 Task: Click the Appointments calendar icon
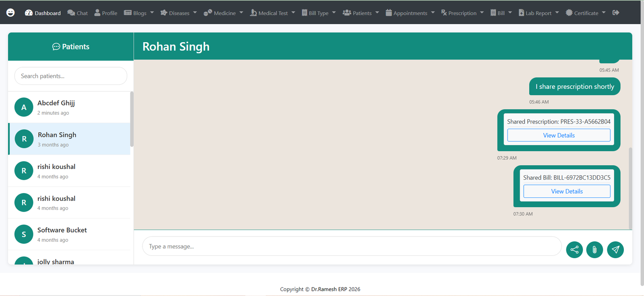tap(389, 13)
